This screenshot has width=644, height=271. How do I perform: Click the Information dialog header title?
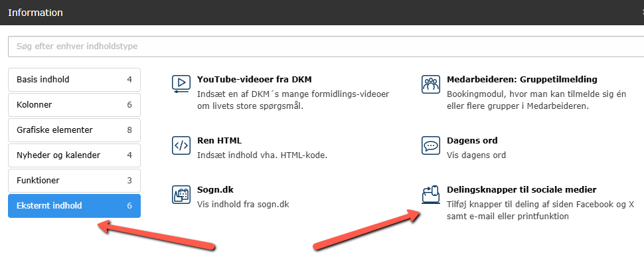35,13
